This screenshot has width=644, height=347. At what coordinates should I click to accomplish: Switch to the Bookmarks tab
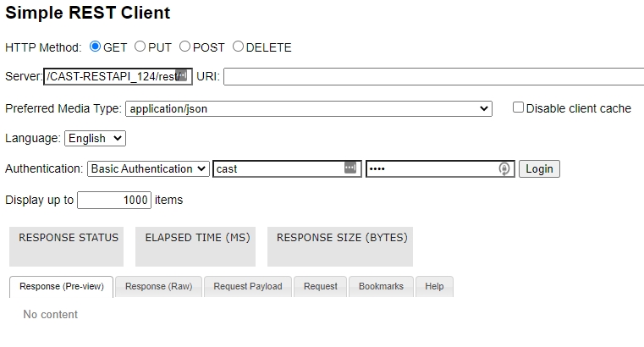click(x=381, y=287)
